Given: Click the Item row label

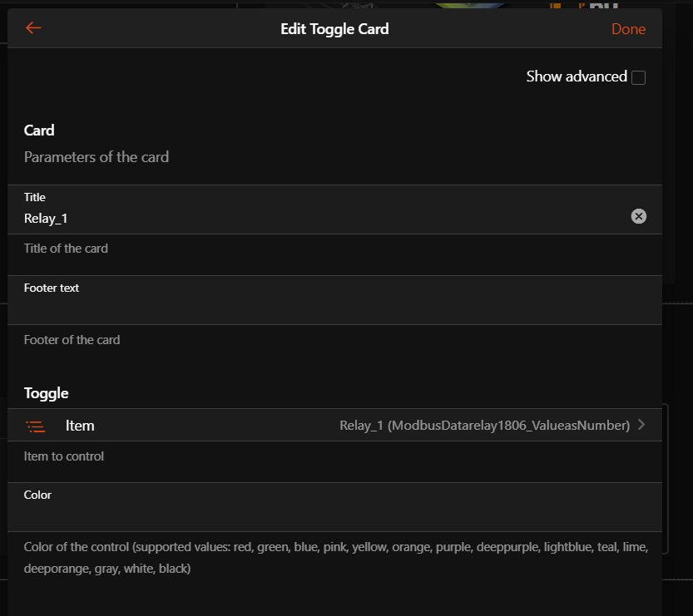Looking at the screenshot, I should pos(80,426).
